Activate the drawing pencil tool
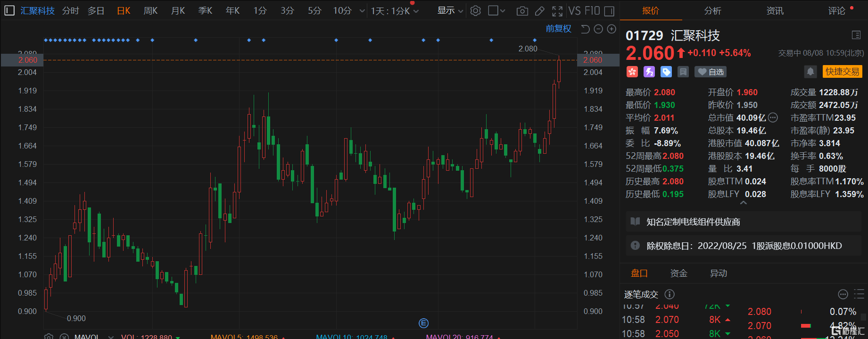Screen dimensions: 868x339 click(540, 11)
